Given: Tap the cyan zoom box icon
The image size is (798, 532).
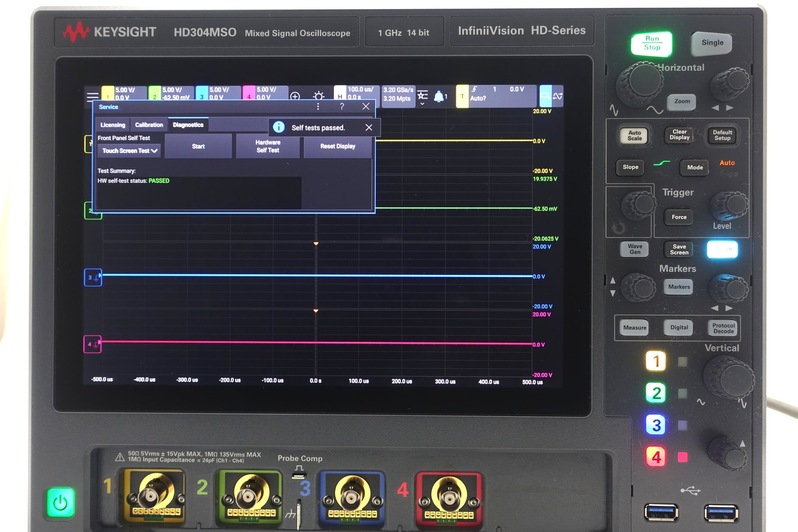Looking at the screenshot, I should (546, 96).
